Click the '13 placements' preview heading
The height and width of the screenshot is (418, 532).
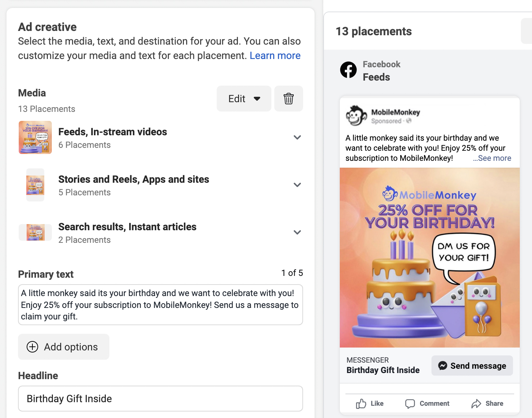pos(374,31)
